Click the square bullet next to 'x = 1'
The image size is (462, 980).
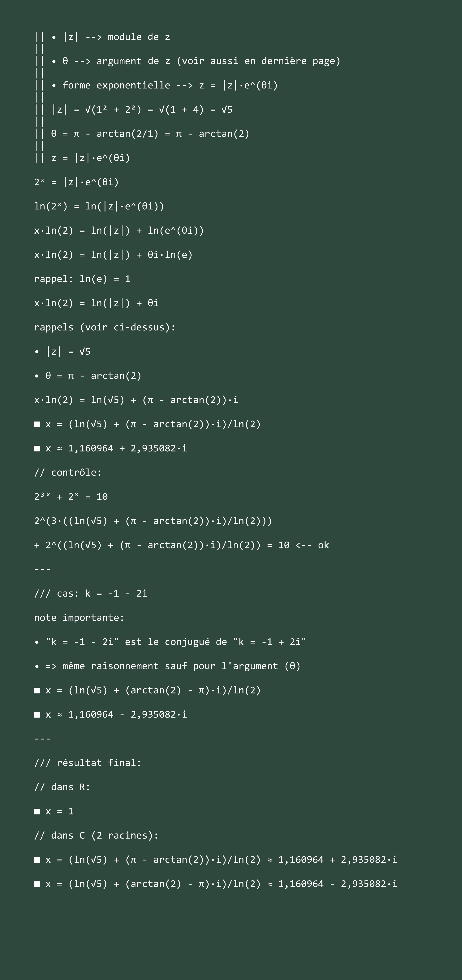tap(37, 811)
